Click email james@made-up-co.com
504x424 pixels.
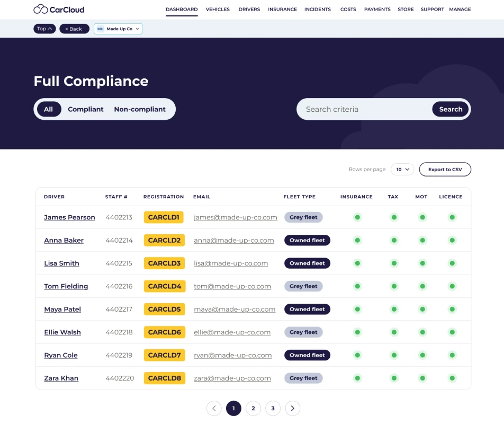pos(235,217)
